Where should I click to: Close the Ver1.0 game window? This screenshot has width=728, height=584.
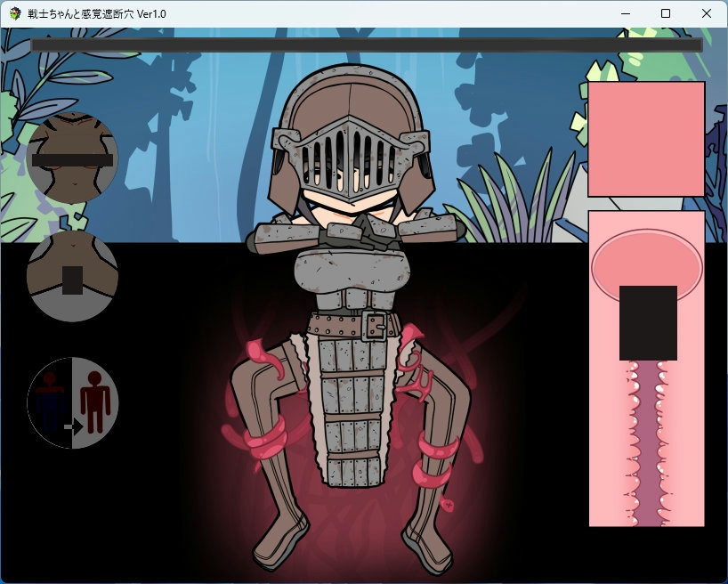[x=706, y=14]
